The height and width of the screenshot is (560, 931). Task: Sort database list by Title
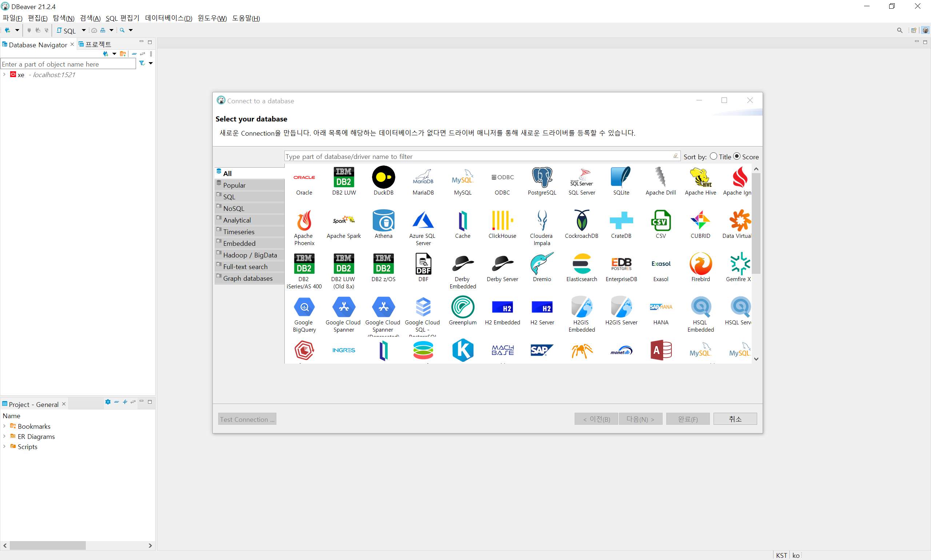(x=713, y=156)
